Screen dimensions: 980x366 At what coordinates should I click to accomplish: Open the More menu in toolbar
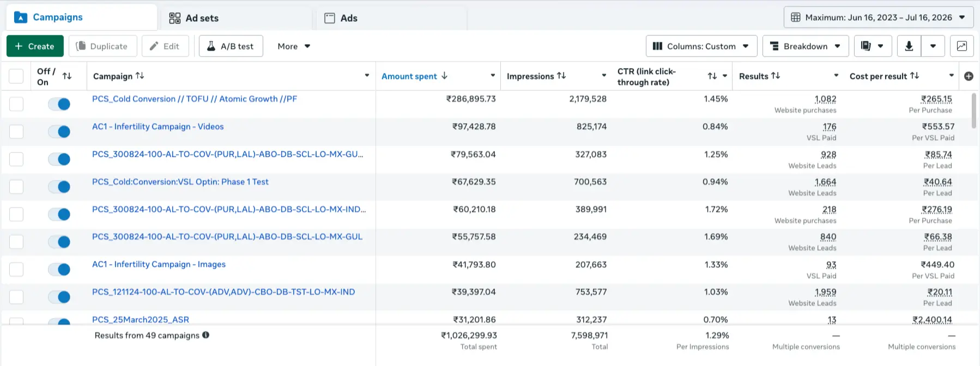pyautogui.click(x=294, y=46)
